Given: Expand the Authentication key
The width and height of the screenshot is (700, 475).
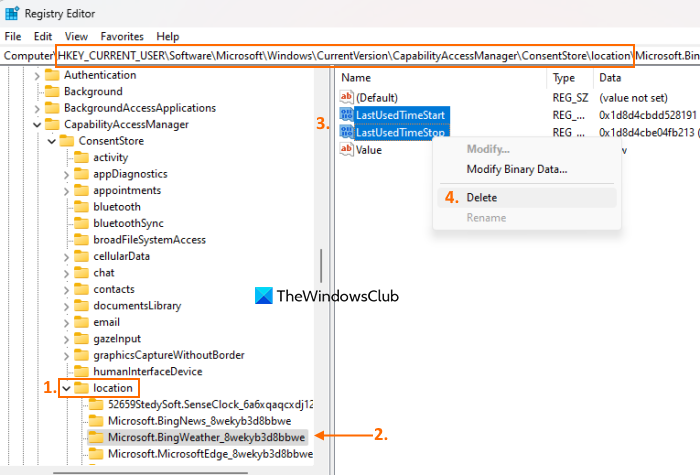Looking at the screenshot, I should pos(37,76).
